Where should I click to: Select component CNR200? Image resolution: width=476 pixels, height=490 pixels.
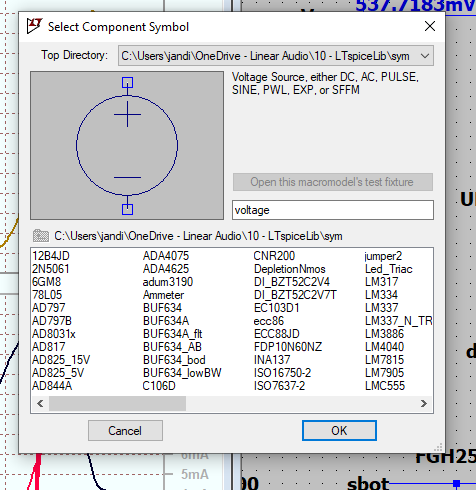[x=274, y=256]
